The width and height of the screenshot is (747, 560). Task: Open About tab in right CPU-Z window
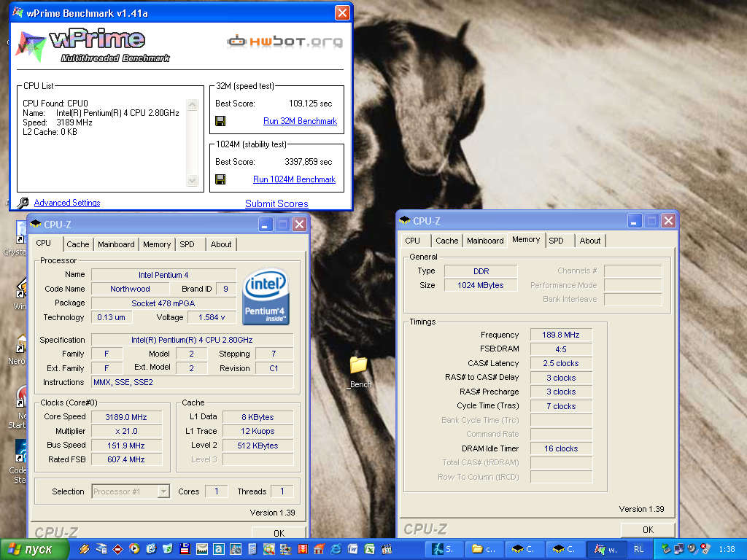click(589, 241)
